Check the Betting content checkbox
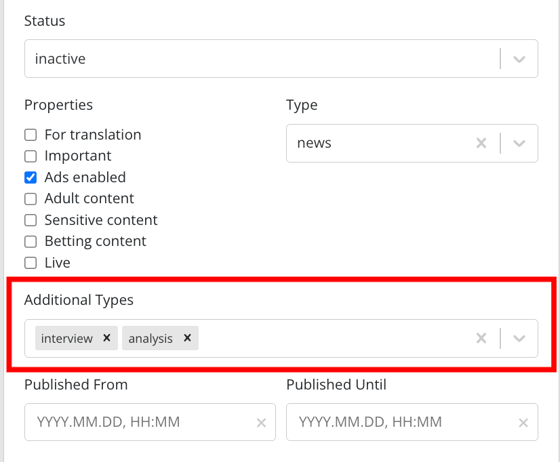560x462 pixels. 30,241
